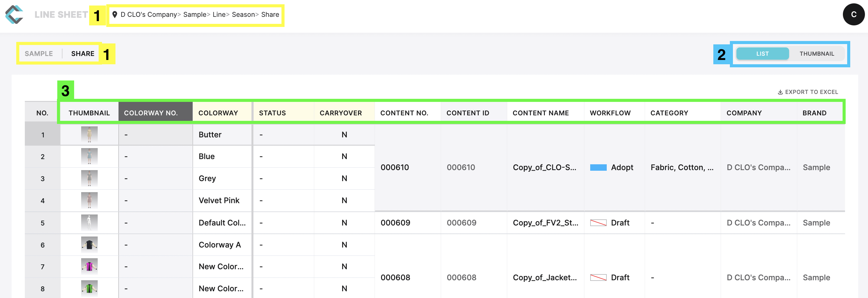868x298 pixels.
Task: Click content number 000608 in black
Action: (x=395, y=278)
